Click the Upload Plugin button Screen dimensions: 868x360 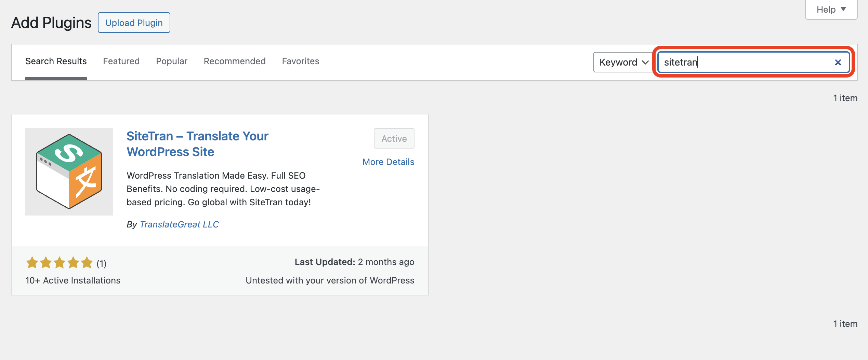coord(134,23)
